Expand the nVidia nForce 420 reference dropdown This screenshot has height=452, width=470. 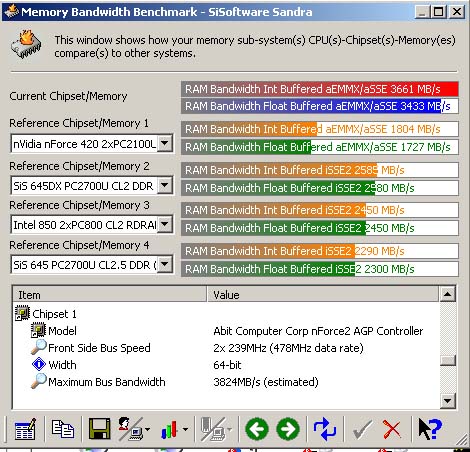point(165,144)
